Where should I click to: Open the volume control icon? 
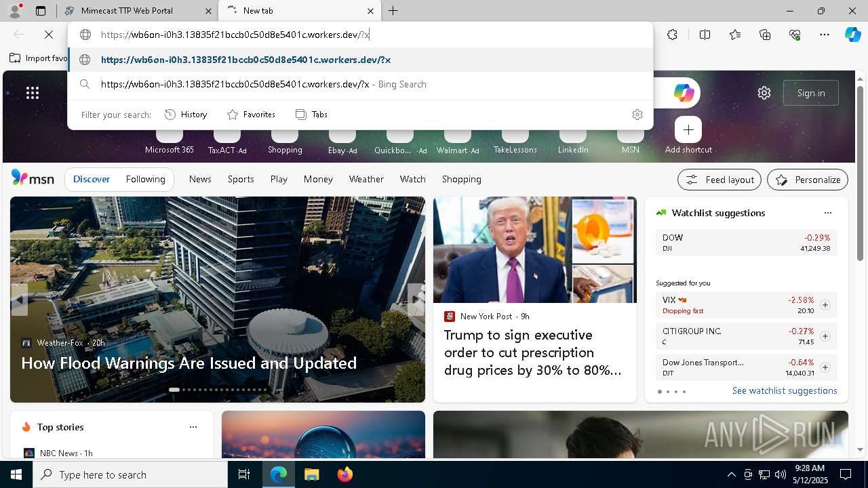point(780,474)
